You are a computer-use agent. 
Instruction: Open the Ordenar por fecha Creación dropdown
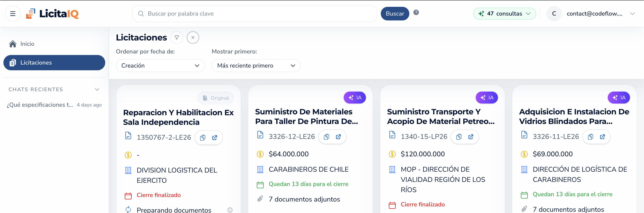pos(160,66)
